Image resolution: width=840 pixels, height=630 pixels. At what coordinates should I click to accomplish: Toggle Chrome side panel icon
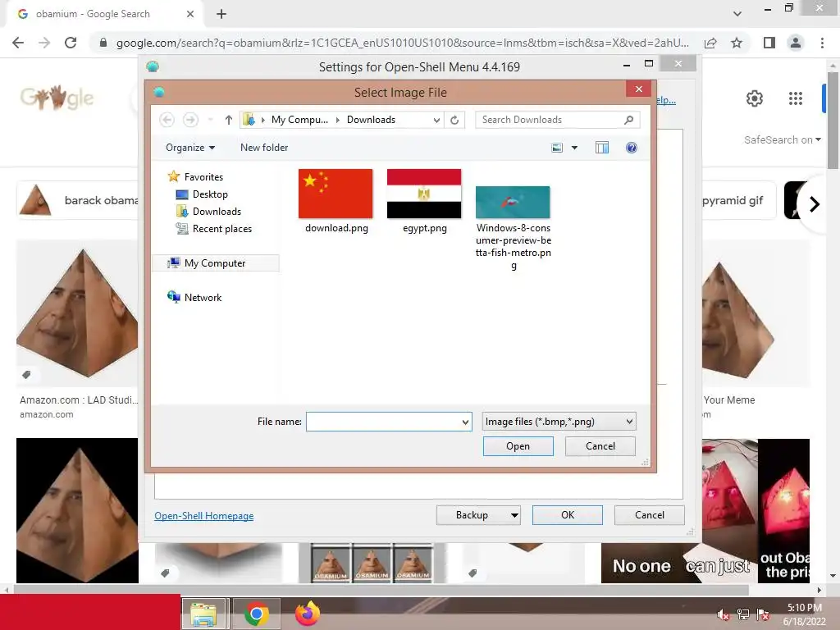pyautogui.click(x=769, y=43)
